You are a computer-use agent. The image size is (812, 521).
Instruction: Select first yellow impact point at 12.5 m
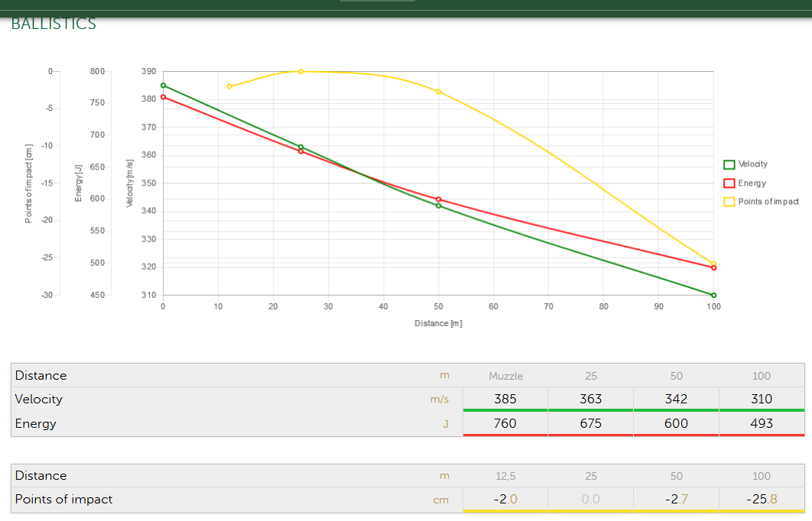[229, 86]
